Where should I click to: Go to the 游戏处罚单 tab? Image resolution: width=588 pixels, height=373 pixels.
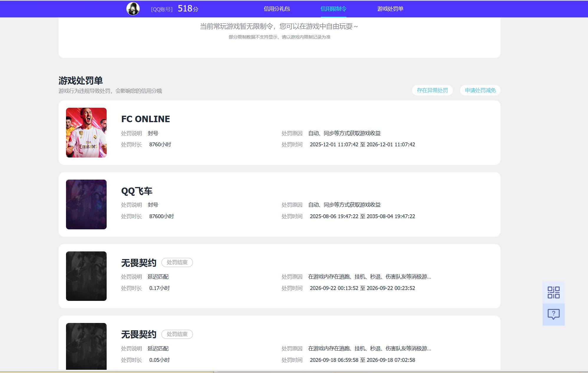click(x=390, y=9)
